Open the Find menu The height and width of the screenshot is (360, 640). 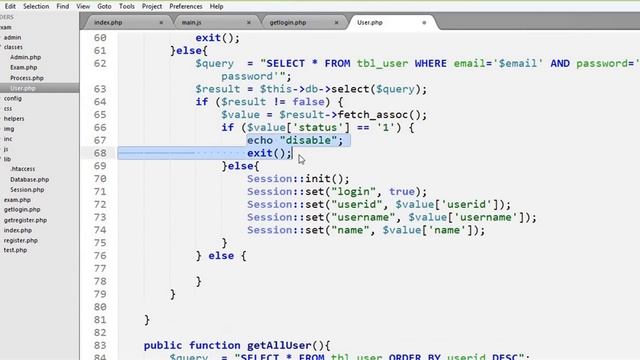[62, 7]
